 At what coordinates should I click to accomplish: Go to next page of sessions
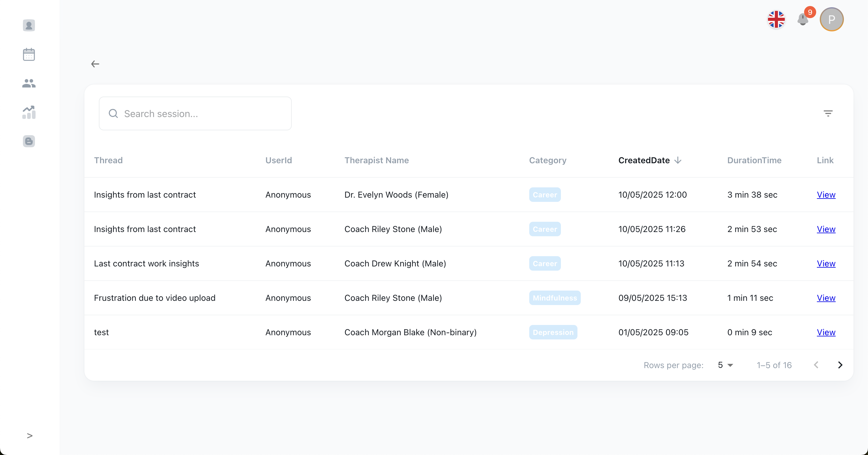coord(840,365)
